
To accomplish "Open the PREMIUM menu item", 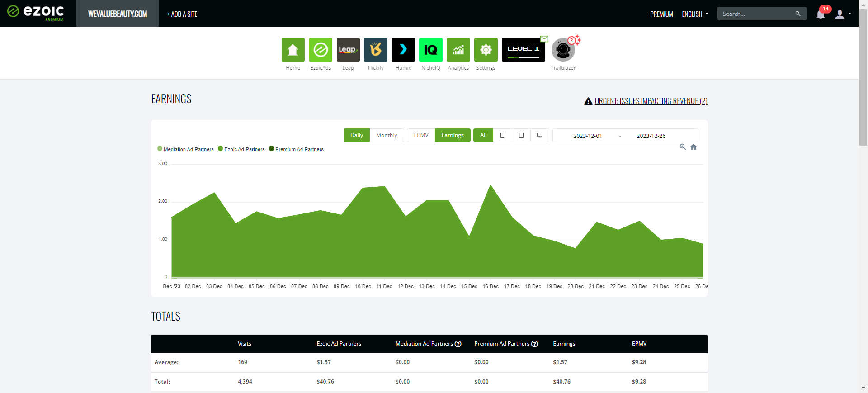I will point(661,14).
